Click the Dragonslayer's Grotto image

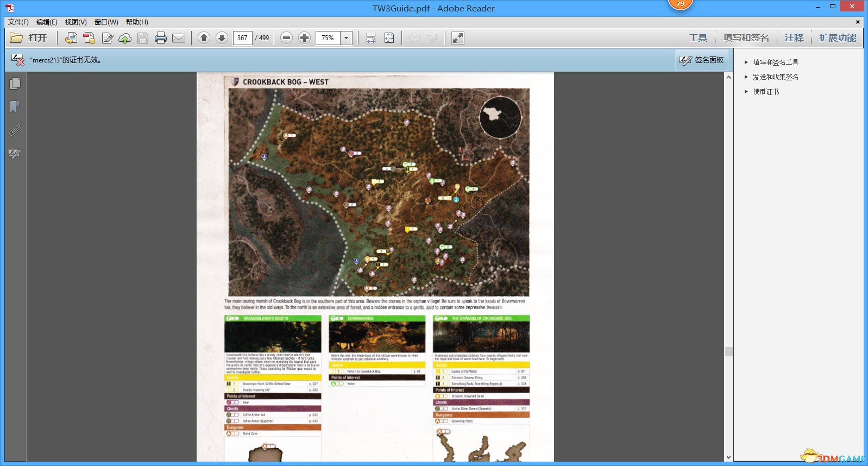tap(273, 337)
